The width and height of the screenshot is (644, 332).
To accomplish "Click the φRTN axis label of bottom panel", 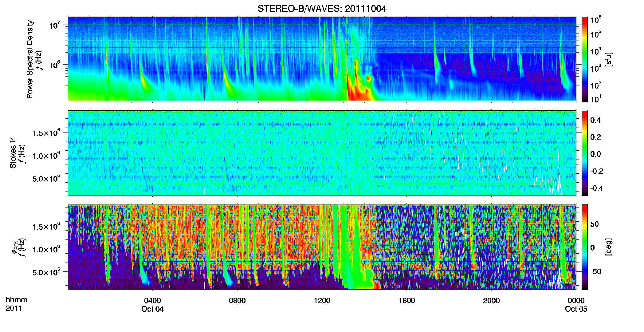I will (x=14, y=247).
